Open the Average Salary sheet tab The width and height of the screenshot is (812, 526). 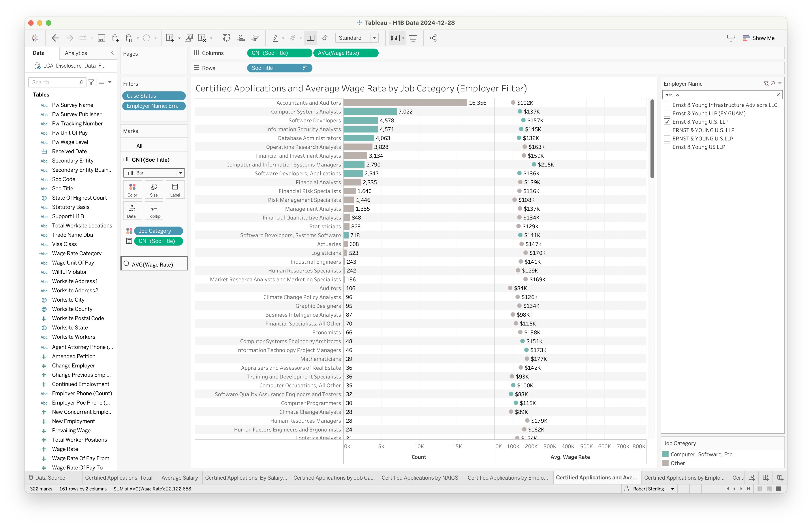pos(179,478)
